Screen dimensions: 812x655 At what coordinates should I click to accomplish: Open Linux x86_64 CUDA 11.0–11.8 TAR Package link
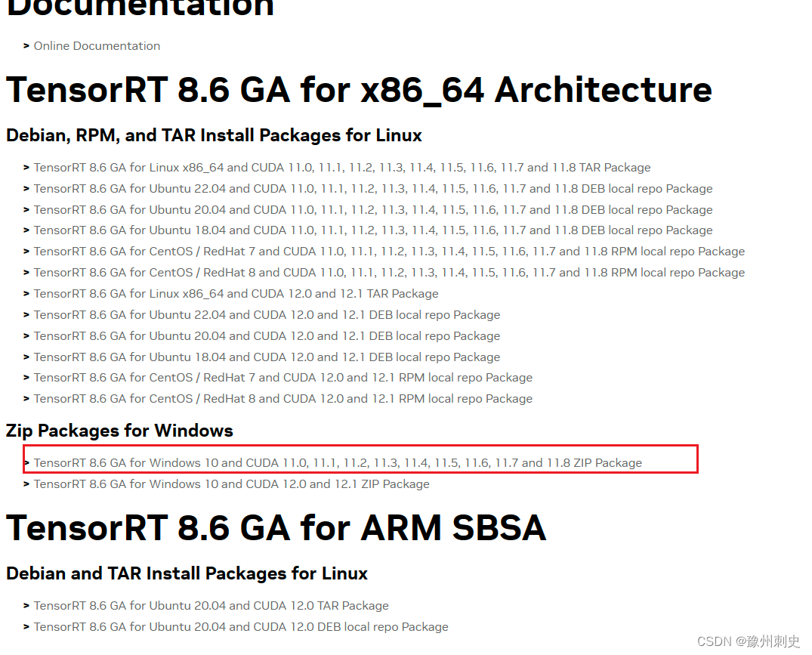tap(341, 168)
